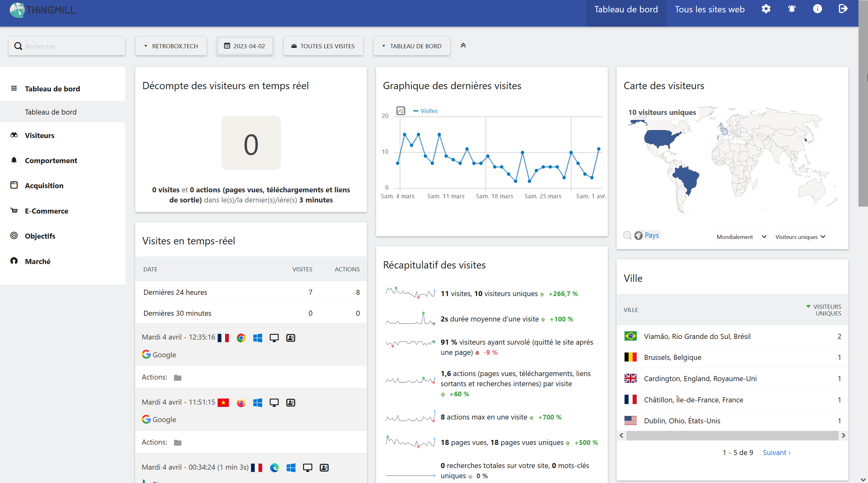The width and height of the screenshot is (868, 483).
Task: Click the Suivant pagination link
Action: pyautogui.click(x=776, y=453)
